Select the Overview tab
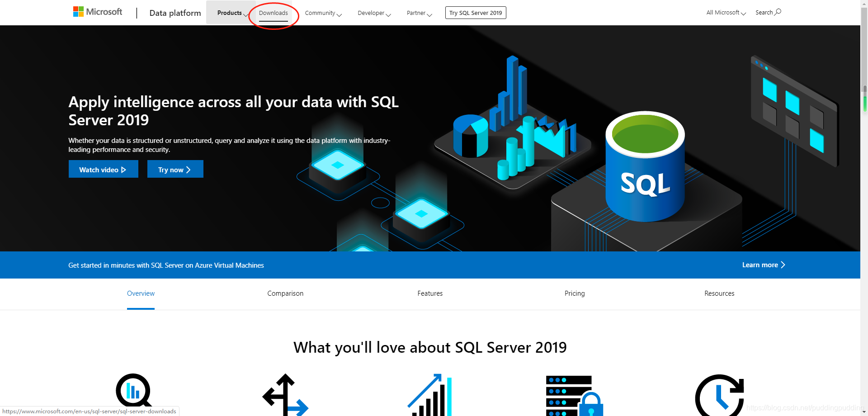Image resolution: width=868 pixels, height=416 pixels. 141,293
